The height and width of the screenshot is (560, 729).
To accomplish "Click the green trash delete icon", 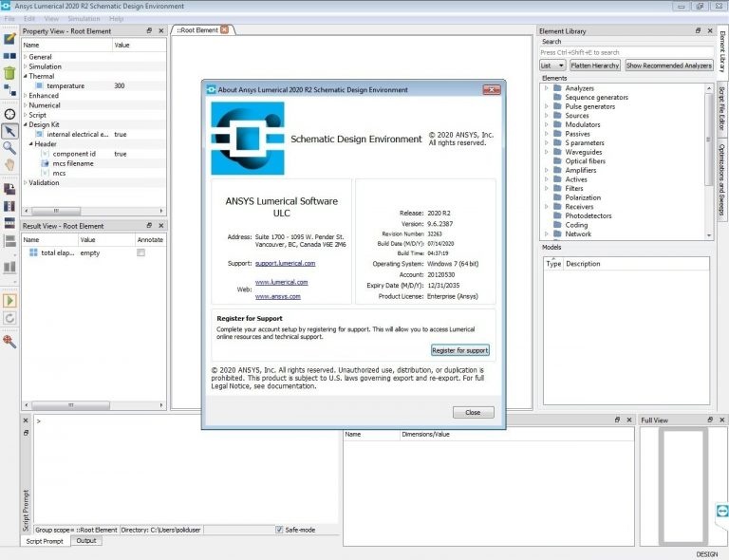I will (x=9, y=72).
